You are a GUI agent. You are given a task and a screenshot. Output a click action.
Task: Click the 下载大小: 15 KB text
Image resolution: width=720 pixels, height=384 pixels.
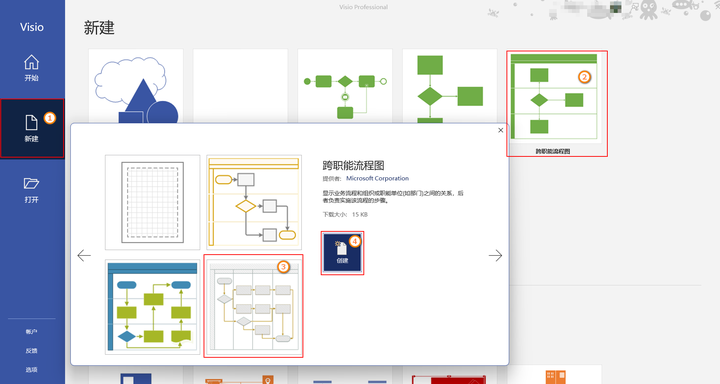tap(345, 215)
